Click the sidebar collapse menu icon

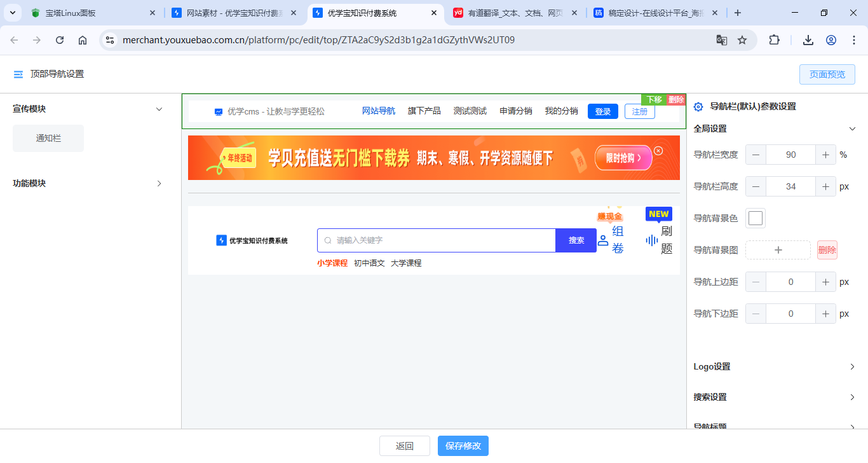(x=18, y=74)
